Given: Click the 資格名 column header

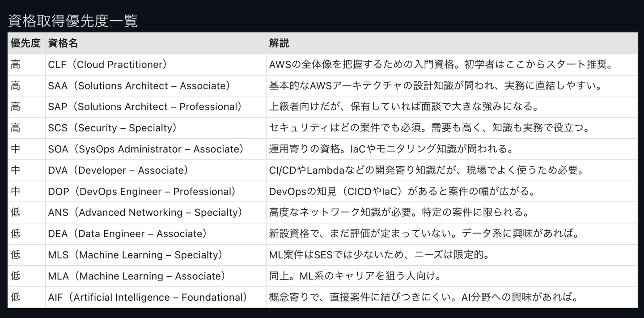Looking at the screenshot, I should point(63,43).
